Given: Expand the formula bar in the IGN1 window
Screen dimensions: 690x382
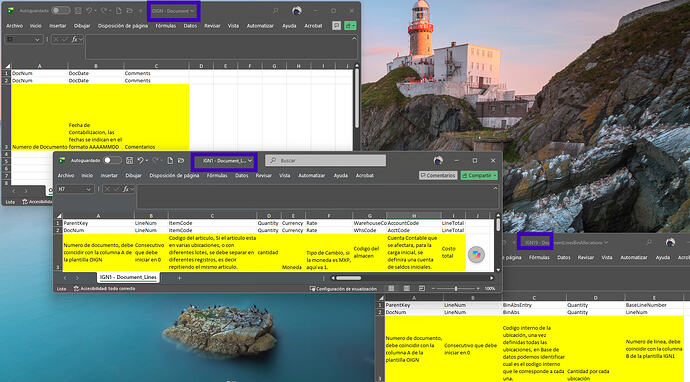Looking at the screenshot, I should pyautogui.click(x=495, y=188).
